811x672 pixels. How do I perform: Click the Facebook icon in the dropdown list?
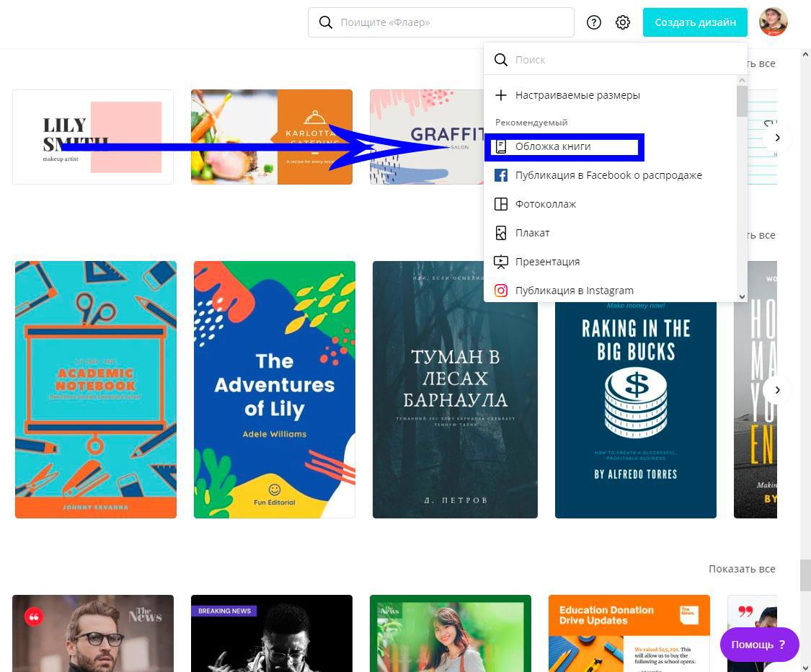(501, 175)
